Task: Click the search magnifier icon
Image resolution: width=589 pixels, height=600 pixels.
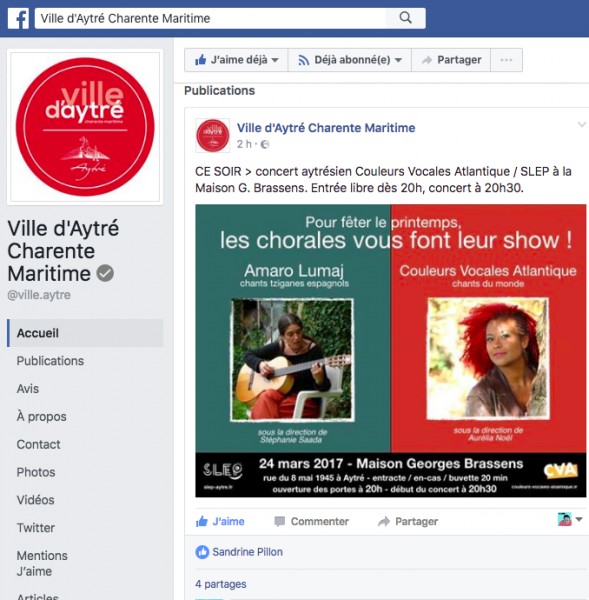Action: pos(405,18)
